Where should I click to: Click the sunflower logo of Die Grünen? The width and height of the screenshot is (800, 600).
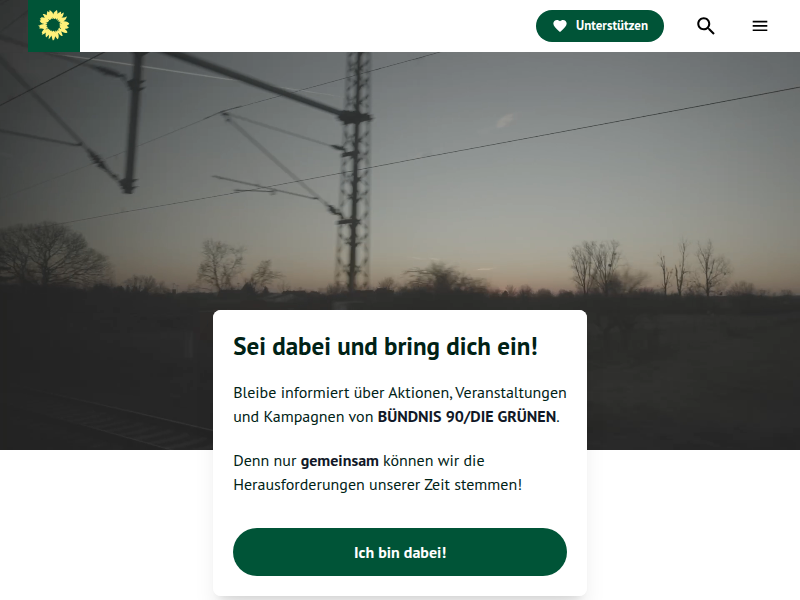pyautogui.click(x=54, y=26)
